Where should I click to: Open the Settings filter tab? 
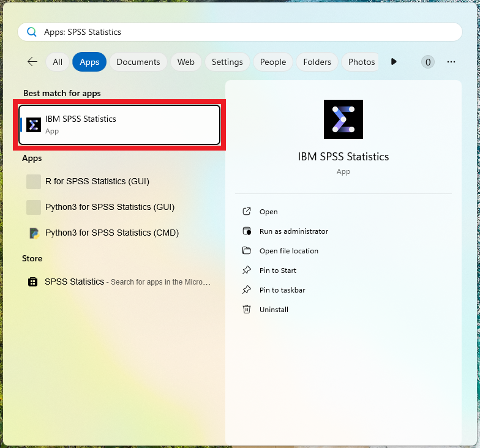[x=227, y=62]
